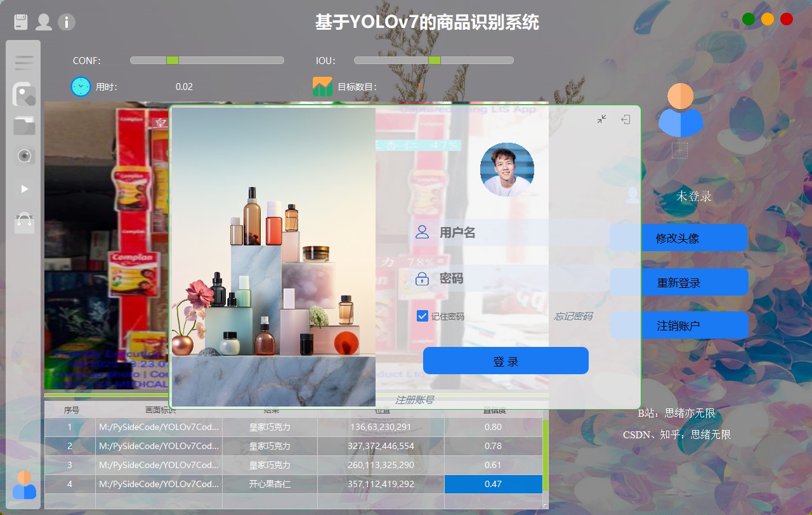The image size is (812, 515).
Task: Click the cosmetics product image in login dialog
Action: coord(273,256)
